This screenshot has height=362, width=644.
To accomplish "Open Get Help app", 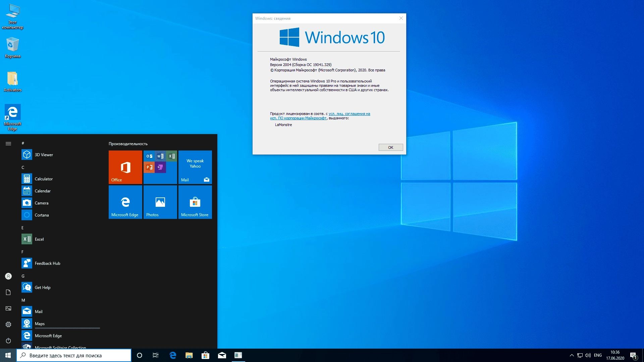I will (x=61, y=288).
